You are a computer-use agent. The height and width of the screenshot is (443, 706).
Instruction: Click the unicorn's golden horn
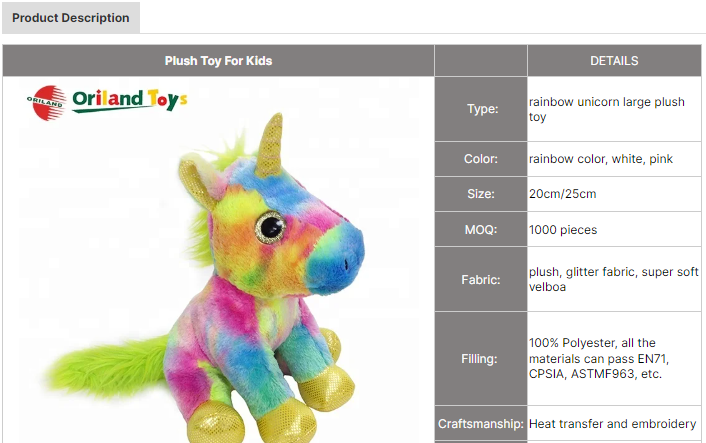pyautogui.click(x=271, y=145)
